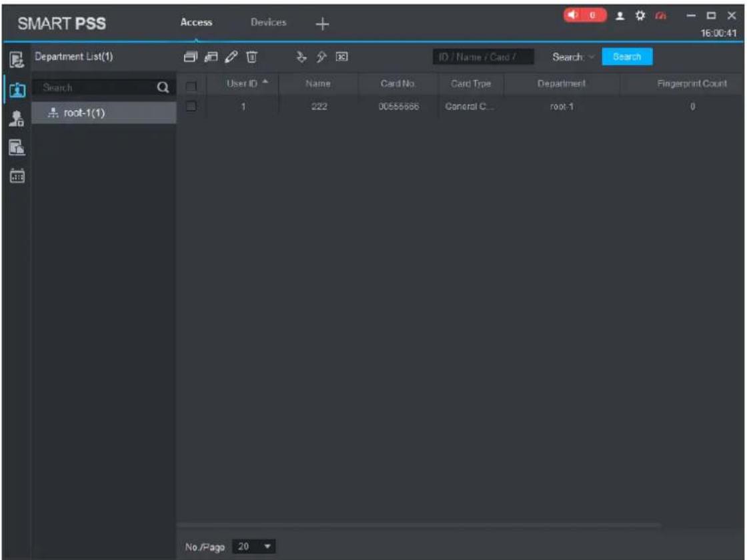Click the import users icon
747x560 pixels.
coord(301,57)
